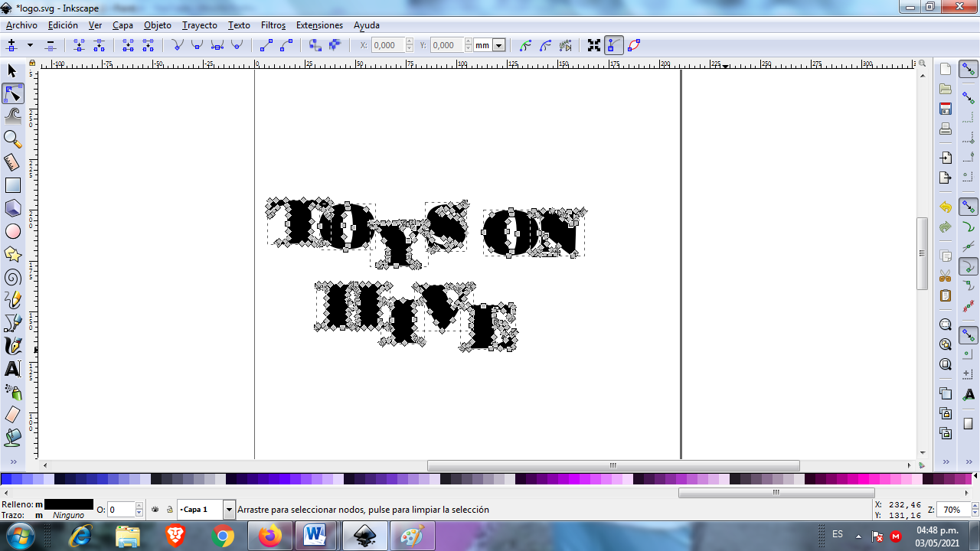Image resolution: width=980 pixels, height=551 pixels.
Task: Toggle snap nodes or handles
Action: tap(969, 207)
